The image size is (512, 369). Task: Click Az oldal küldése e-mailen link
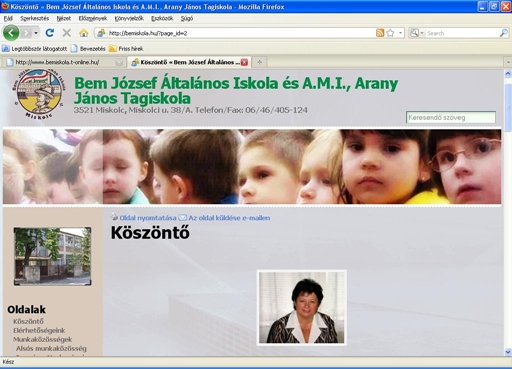click(229, 218)
